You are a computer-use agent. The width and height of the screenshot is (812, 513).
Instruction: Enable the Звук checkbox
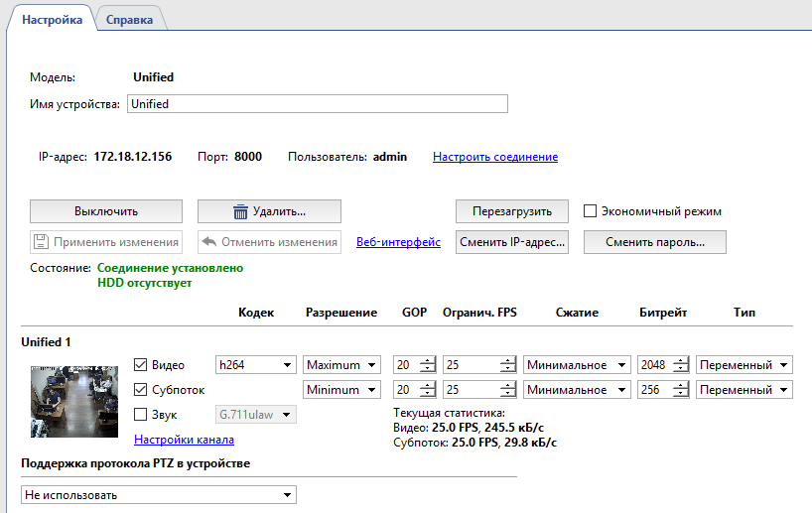click(x=140, y=414)
